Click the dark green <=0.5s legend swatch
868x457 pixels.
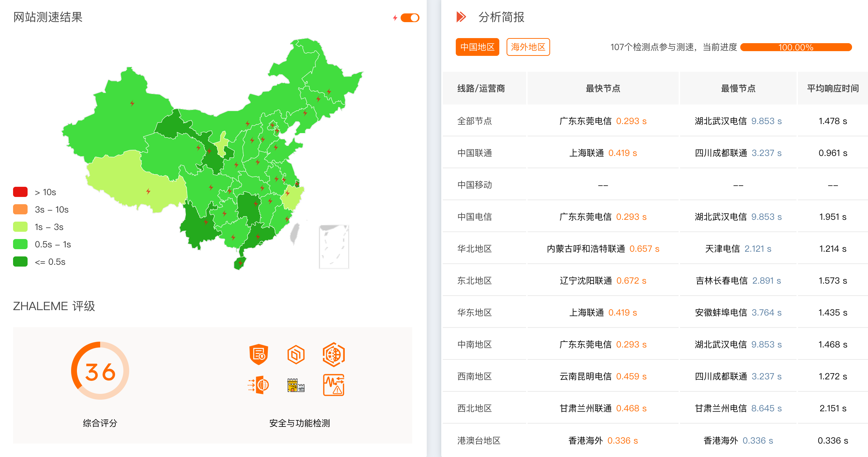click(x=20, y=262)
